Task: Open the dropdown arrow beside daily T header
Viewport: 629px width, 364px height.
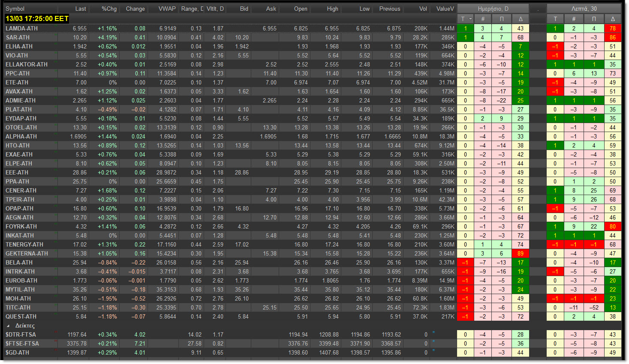Action: point(471,19)
